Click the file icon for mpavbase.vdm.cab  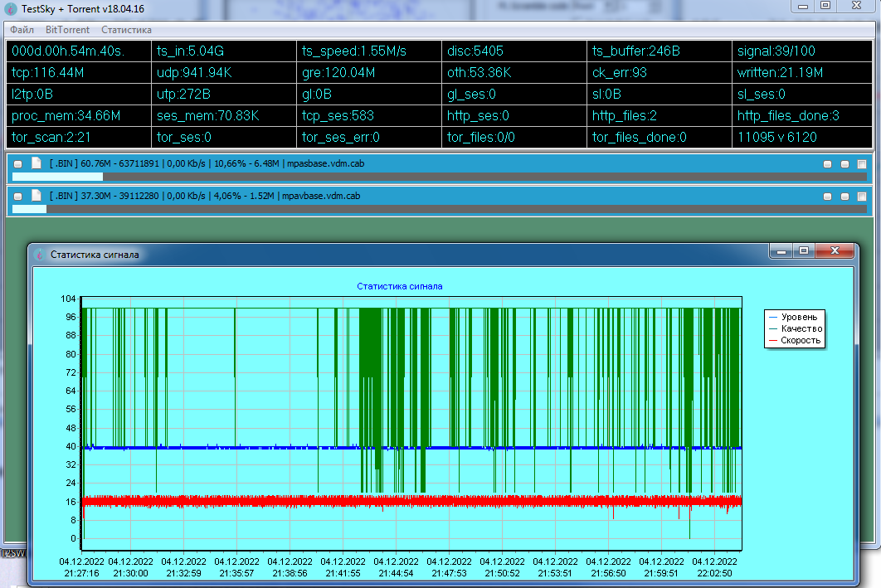coord(36,196)
